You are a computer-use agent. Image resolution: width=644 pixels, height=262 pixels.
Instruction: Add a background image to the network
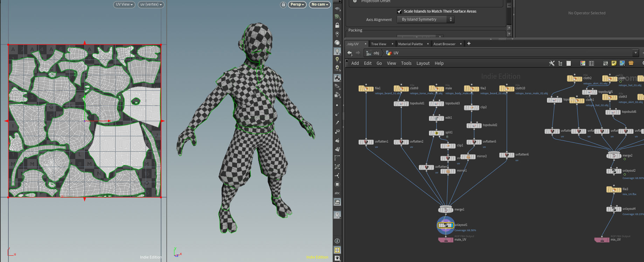622,63
